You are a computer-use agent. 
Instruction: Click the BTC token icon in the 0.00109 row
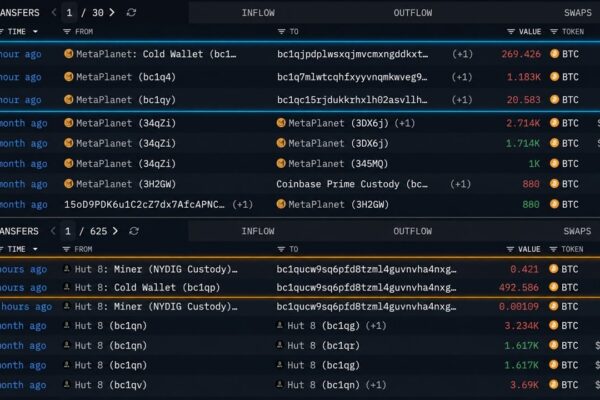(x=553, y=306)
